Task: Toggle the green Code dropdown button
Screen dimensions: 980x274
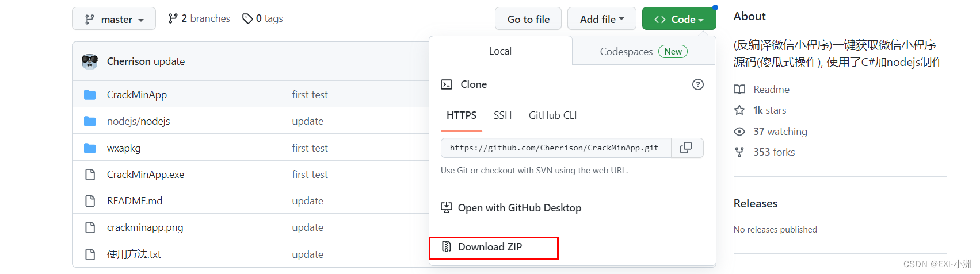Action: [x=679, y=19]
